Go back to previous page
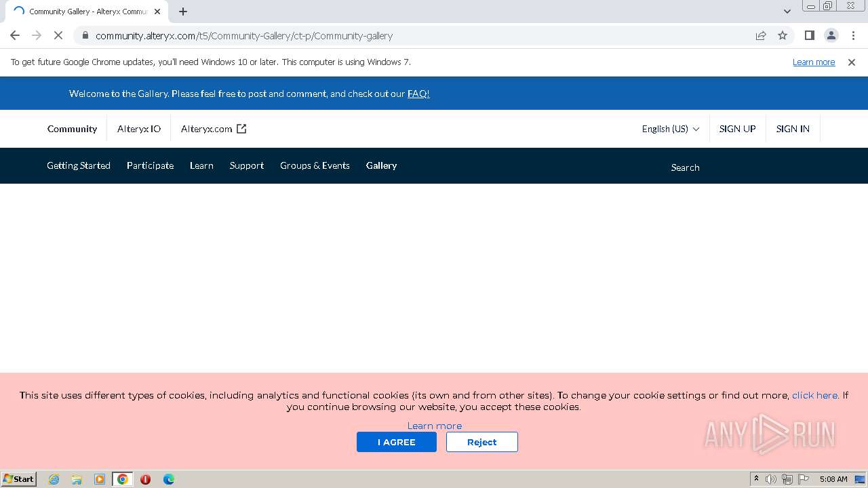The image size is (868, 488). pyautogui.click(x=15, y=35)
